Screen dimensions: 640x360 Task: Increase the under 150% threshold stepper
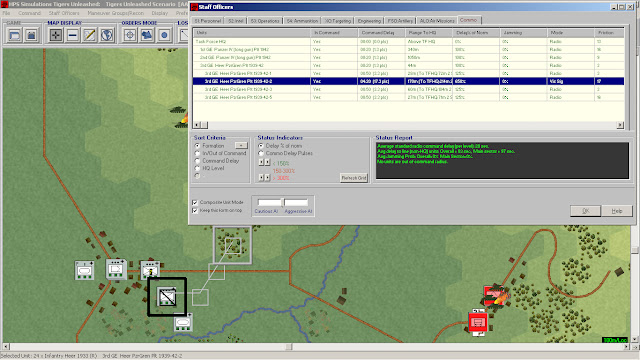click(x=267, y=162)
